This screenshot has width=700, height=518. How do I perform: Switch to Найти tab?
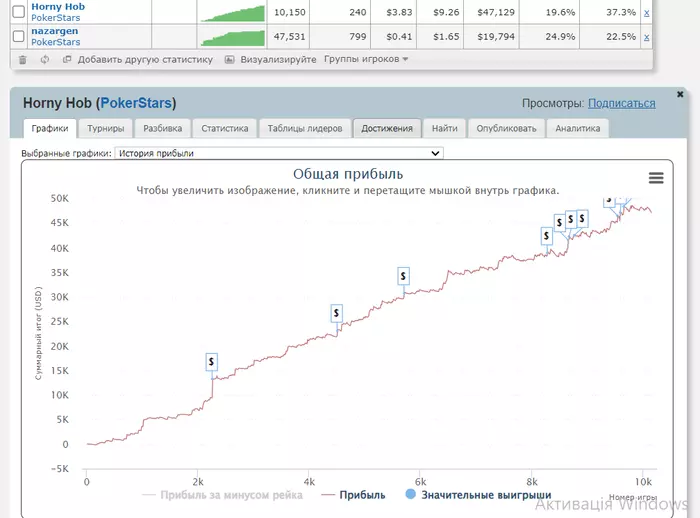pos(445,128)
